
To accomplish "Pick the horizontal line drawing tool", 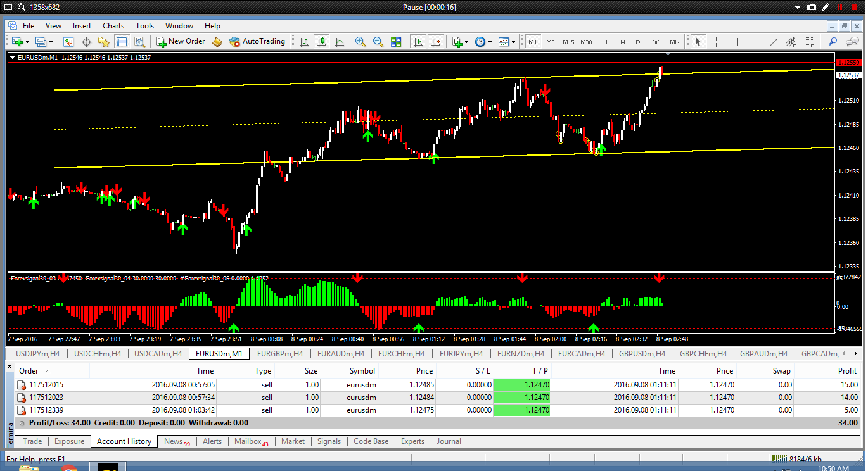I will [x=755, y=42].
